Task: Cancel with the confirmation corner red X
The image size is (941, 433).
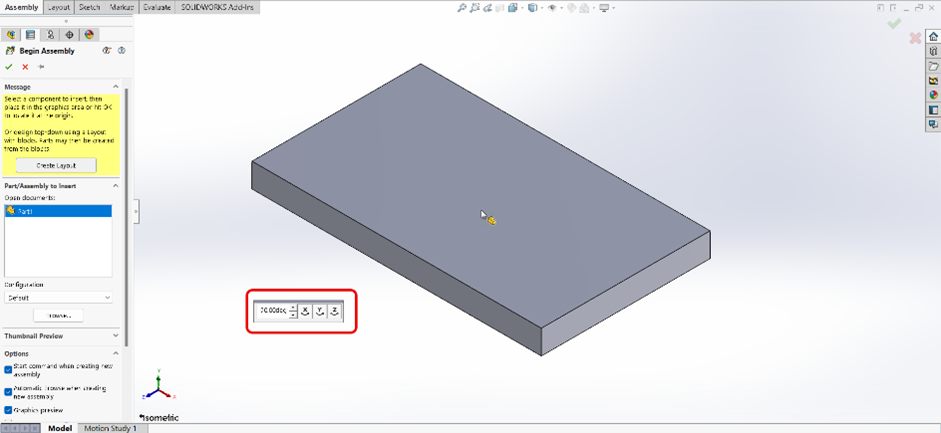Action: pos(915,38)
